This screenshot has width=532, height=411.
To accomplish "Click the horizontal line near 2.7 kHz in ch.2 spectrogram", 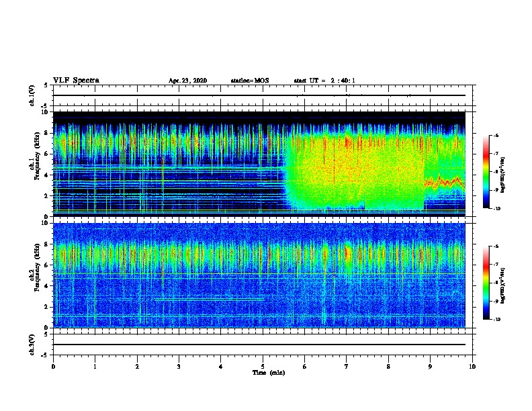I will pos(210,300).
